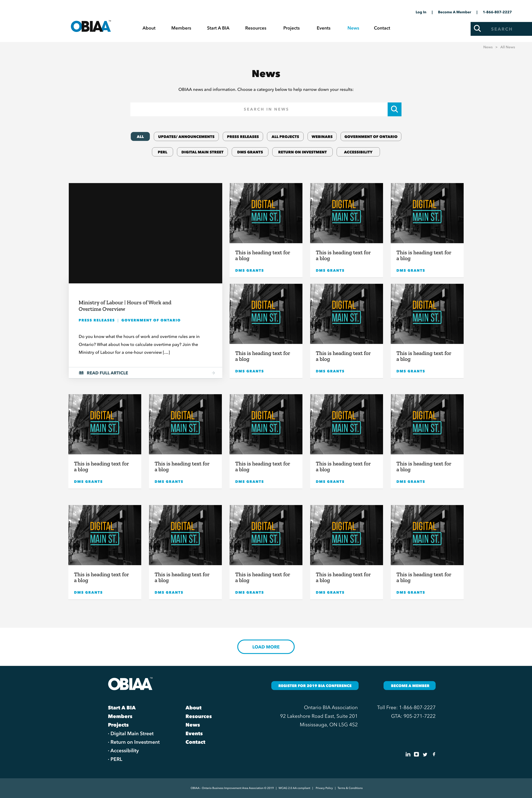
Task: Select the Webinars filter
Action: click(322, 137)
